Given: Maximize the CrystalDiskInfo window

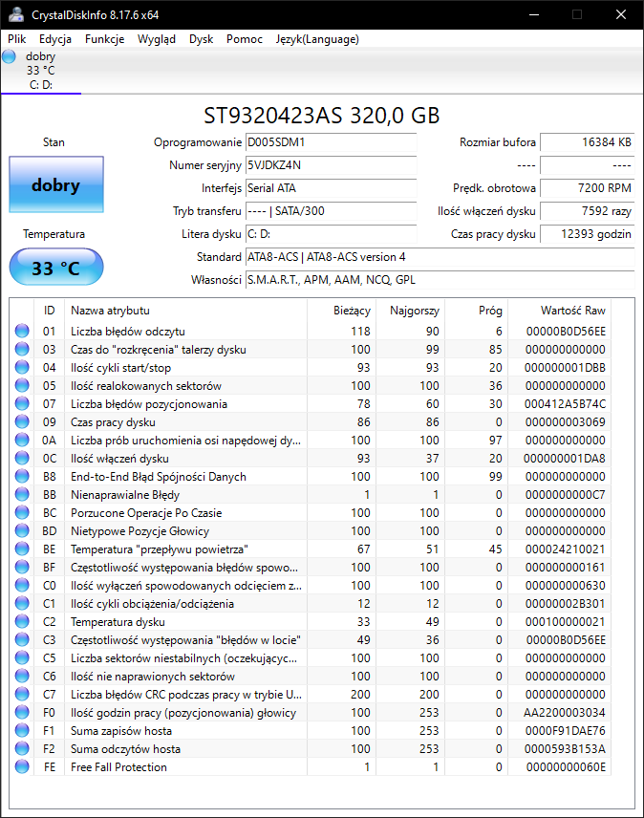Looking at the screenshot, I should [577, 14].
